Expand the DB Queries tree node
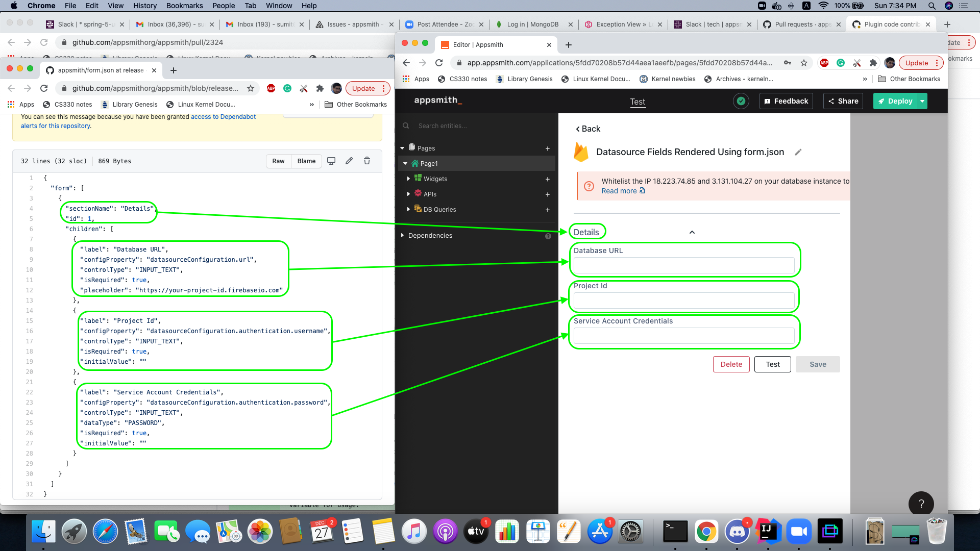Screen dimensions: 980x551 [x=408, y=209]
